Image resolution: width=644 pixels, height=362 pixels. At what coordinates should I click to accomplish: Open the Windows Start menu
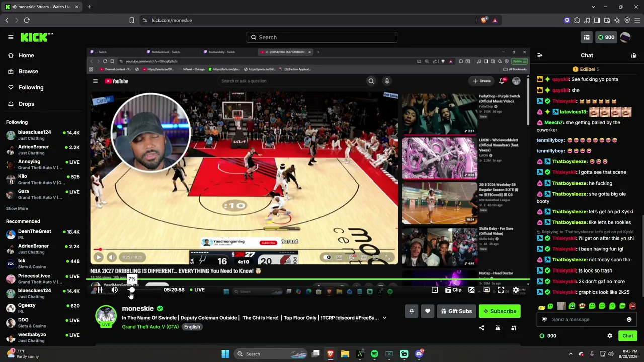click(x=225, y=354)
